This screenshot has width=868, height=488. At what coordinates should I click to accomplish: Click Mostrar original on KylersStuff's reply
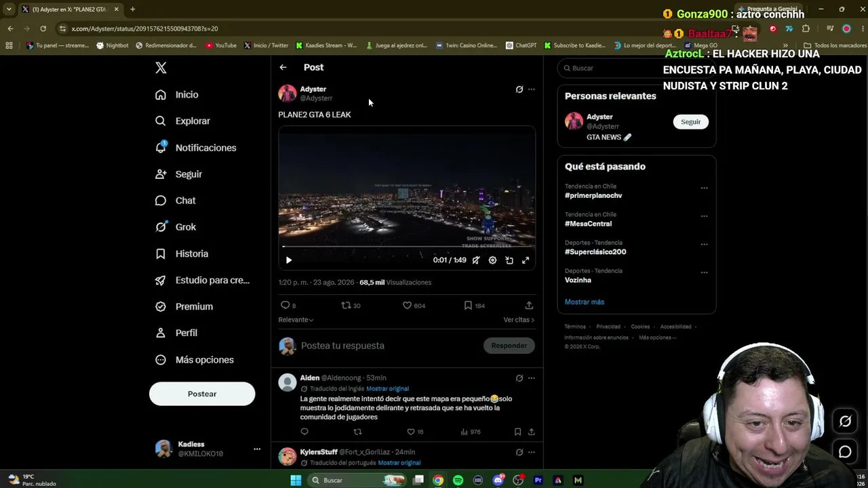pos(399,463)
